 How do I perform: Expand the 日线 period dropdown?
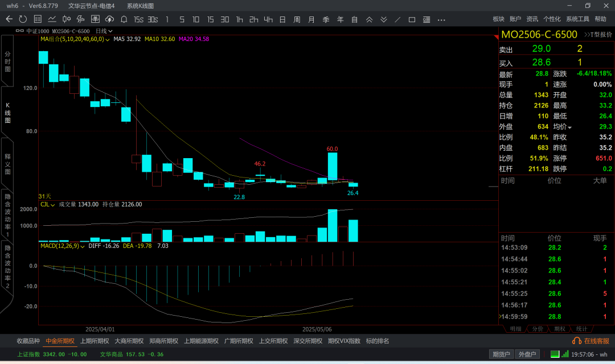tap(104, 31)
